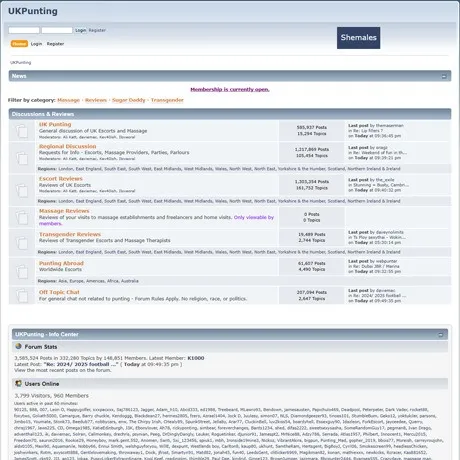Click the Off Topic Chat board folder icon
The image size is (460, 460).
click(22, 295)
